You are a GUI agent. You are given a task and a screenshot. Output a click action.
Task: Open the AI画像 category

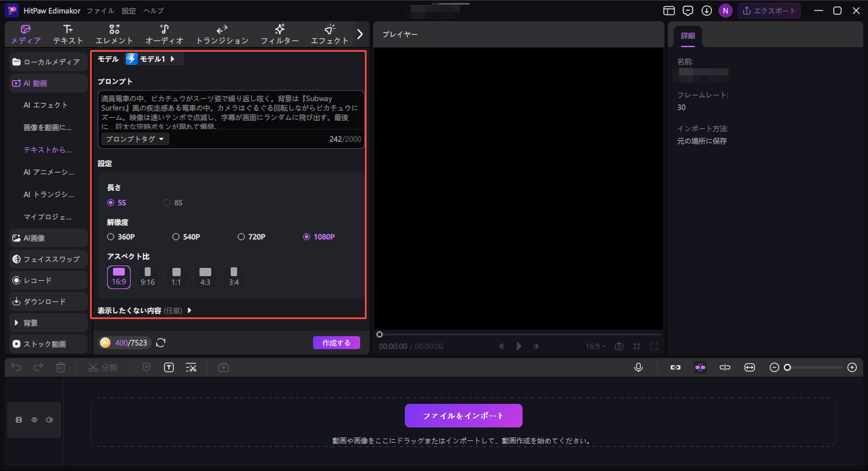coord(49,238)
